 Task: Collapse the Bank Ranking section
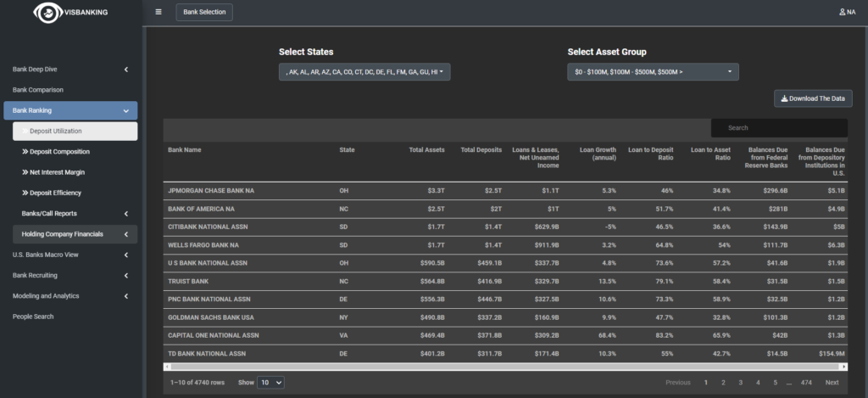click(125, 110)
